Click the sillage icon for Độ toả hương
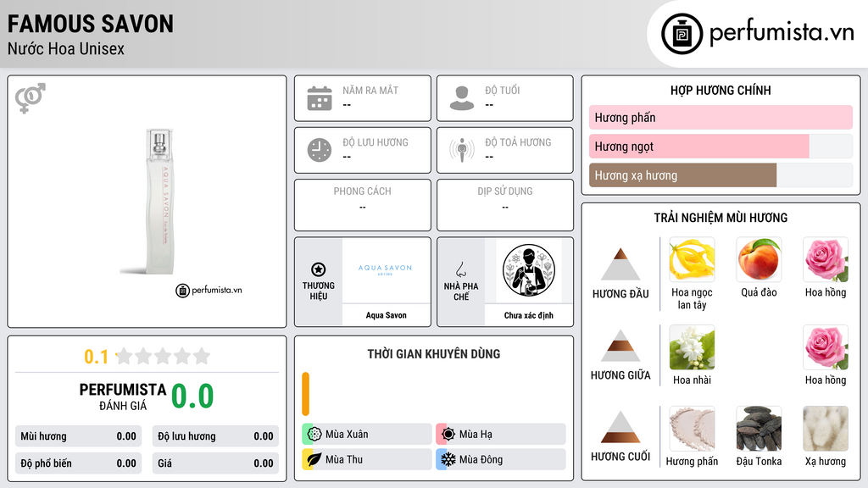Viewport: 868px width, 488px height. coord(462,150)
